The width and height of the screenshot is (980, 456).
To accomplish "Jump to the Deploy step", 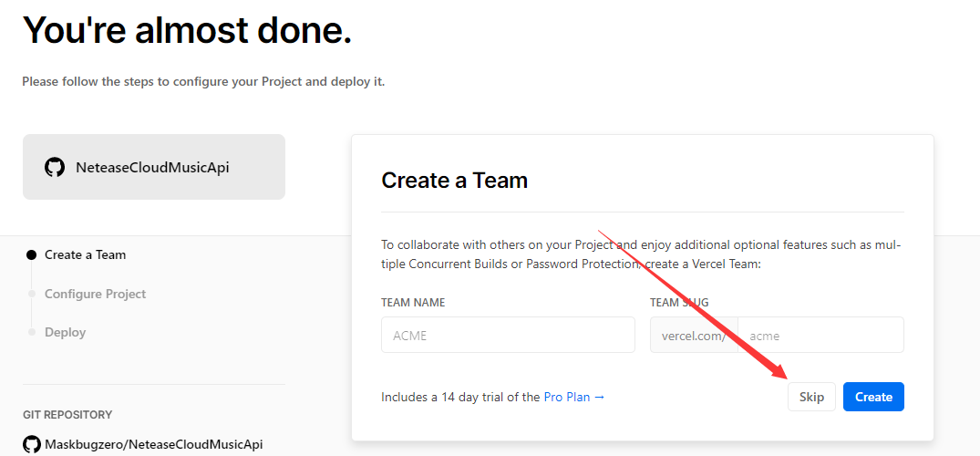I will (65, 332).
